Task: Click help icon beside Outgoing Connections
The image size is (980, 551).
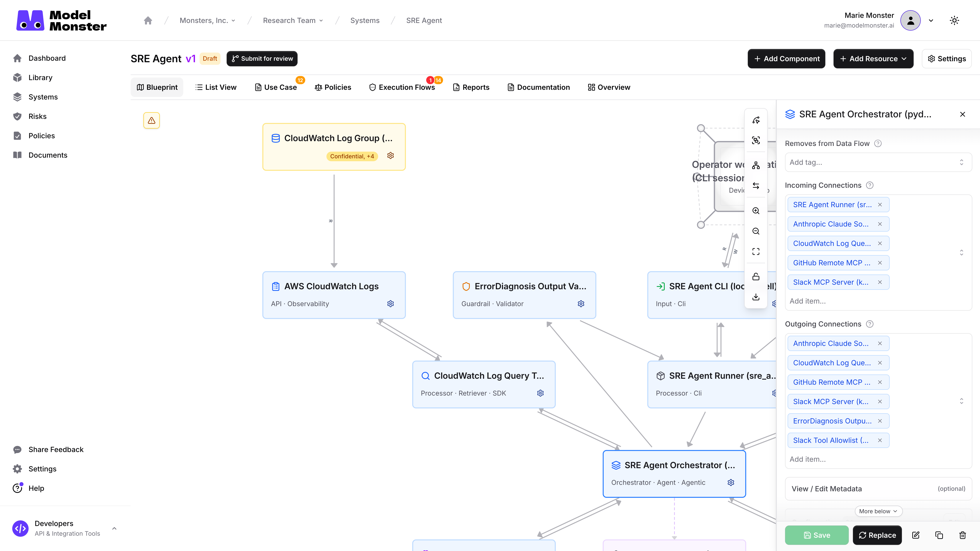Action: 870,324
